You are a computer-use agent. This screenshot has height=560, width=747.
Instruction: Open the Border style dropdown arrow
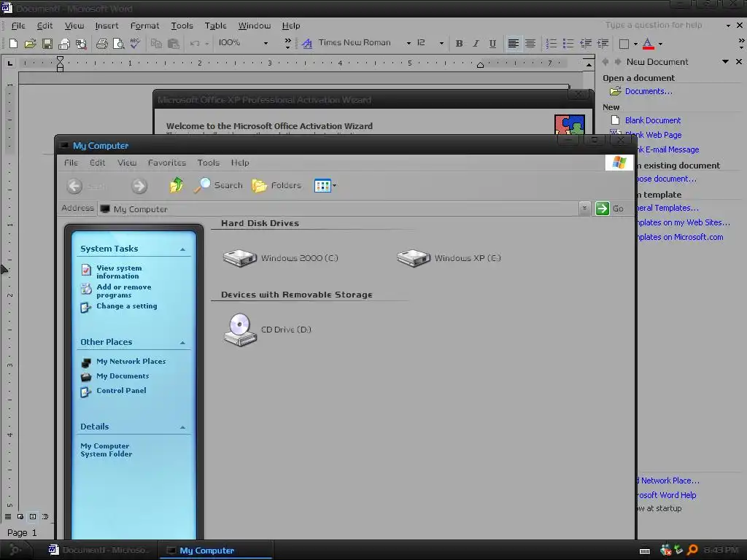click(635, 44)
